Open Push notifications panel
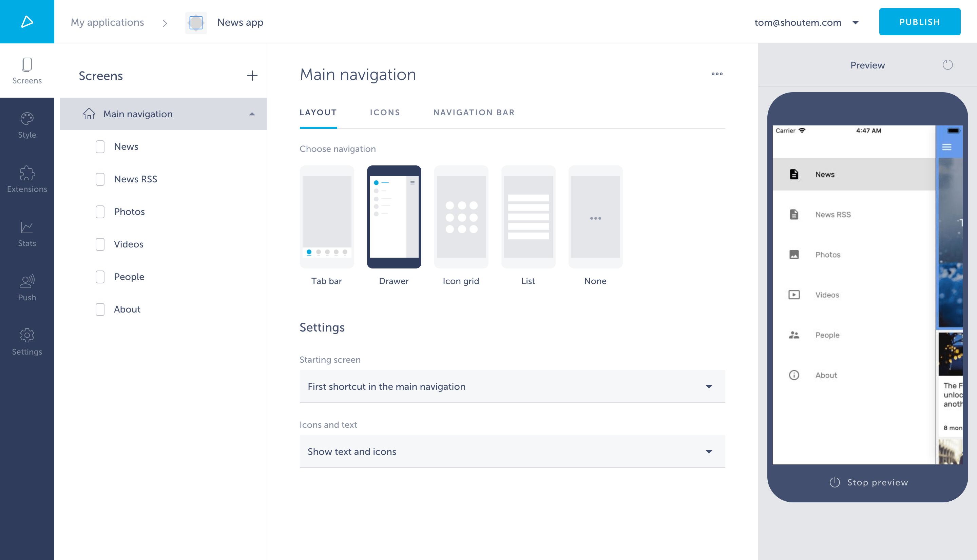 [27, 287]
